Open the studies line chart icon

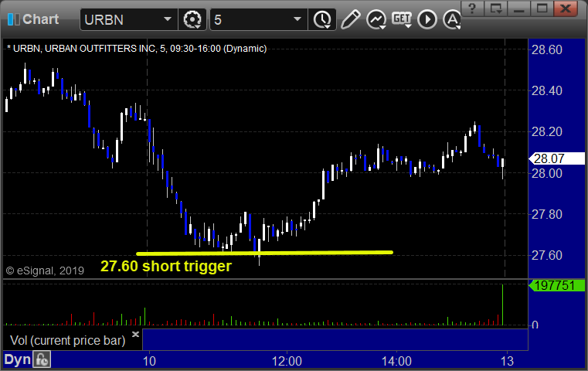click(376, 19)
